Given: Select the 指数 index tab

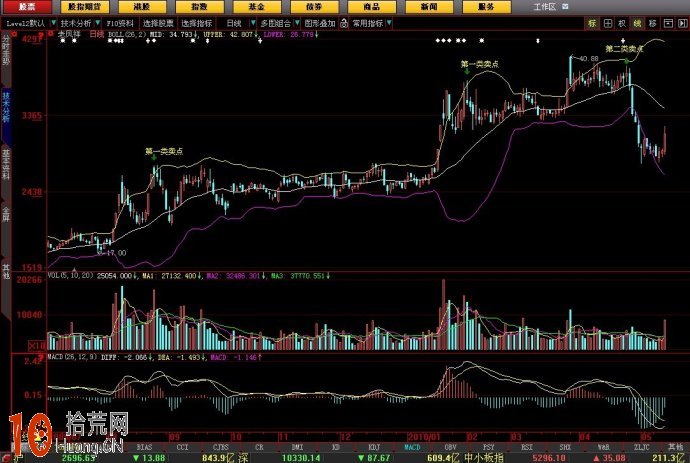Looking at the screenshot, I should tap(199, 7).
